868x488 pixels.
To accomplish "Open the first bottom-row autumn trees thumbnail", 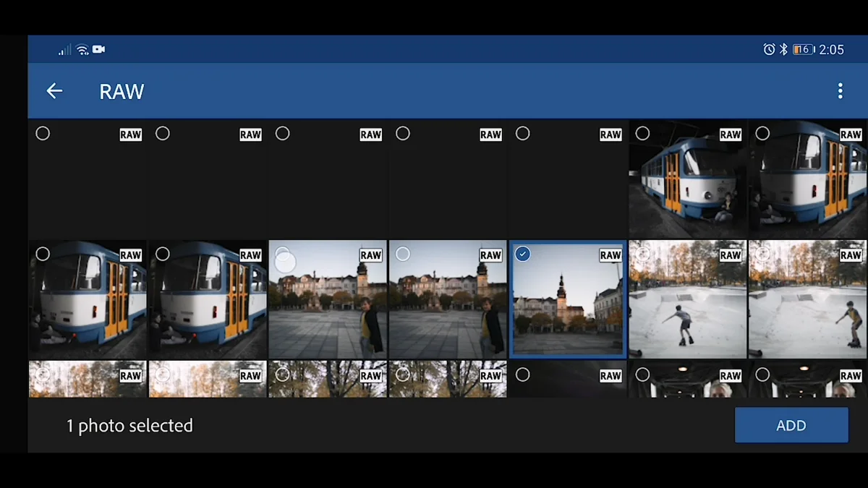I will [x=88, y=380].
